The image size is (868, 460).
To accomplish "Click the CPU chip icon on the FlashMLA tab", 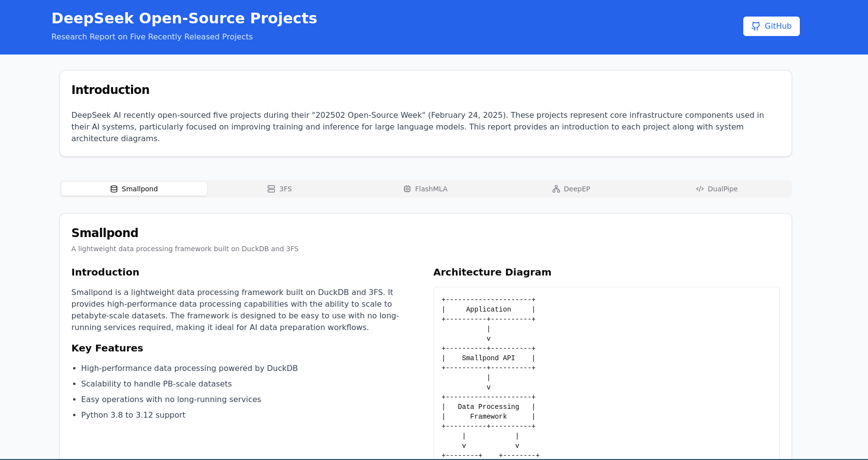I will click(407, 189).
